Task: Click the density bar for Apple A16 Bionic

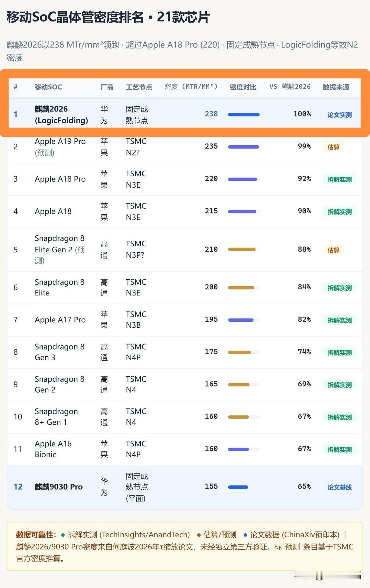Action: click(x=244, y=449)
